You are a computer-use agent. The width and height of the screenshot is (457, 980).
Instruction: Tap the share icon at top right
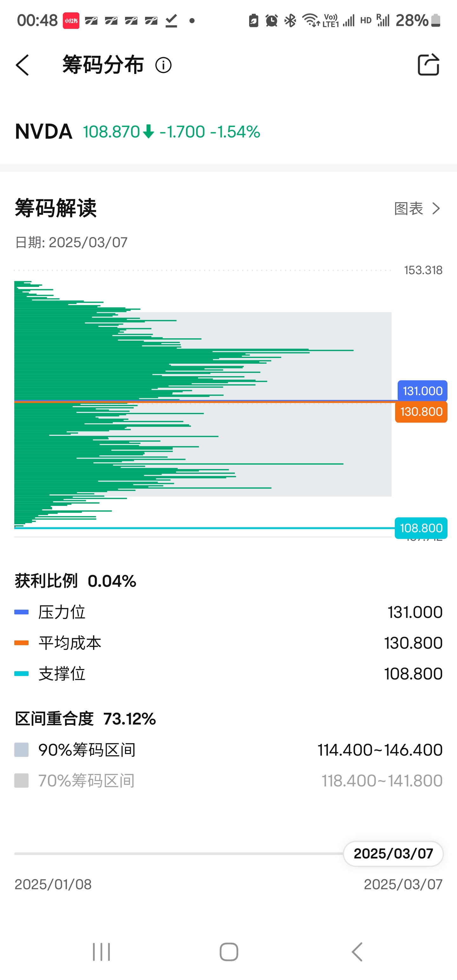click(428, 65)
